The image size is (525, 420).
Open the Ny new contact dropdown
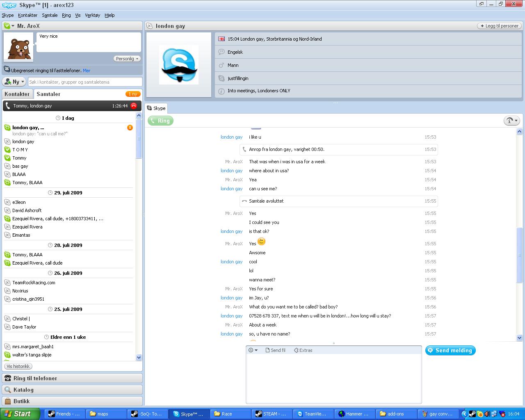pyautogui.click(x=14, y=82)
